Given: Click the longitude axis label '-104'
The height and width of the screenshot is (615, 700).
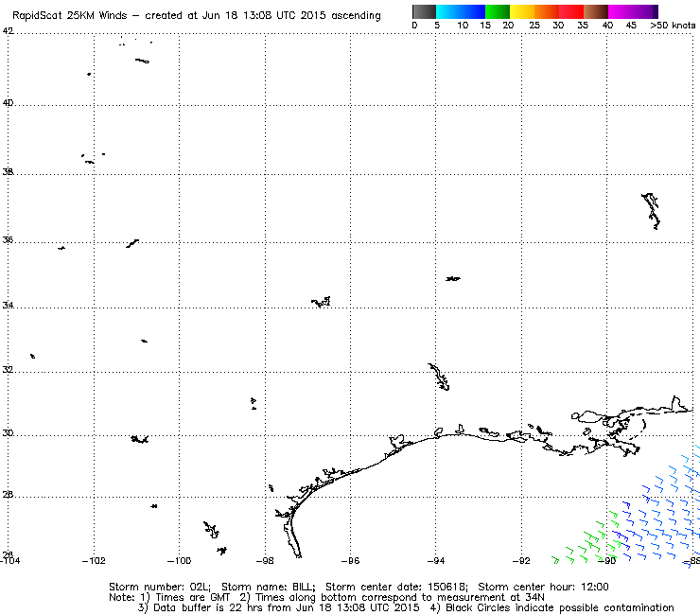Looking at the screenshot, I should click(x=9, y=561).
